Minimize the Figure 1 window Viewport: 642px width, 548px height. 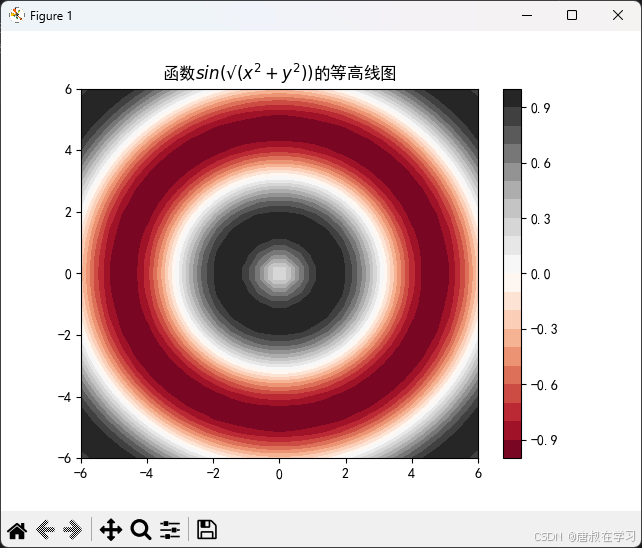click(527, 15)
